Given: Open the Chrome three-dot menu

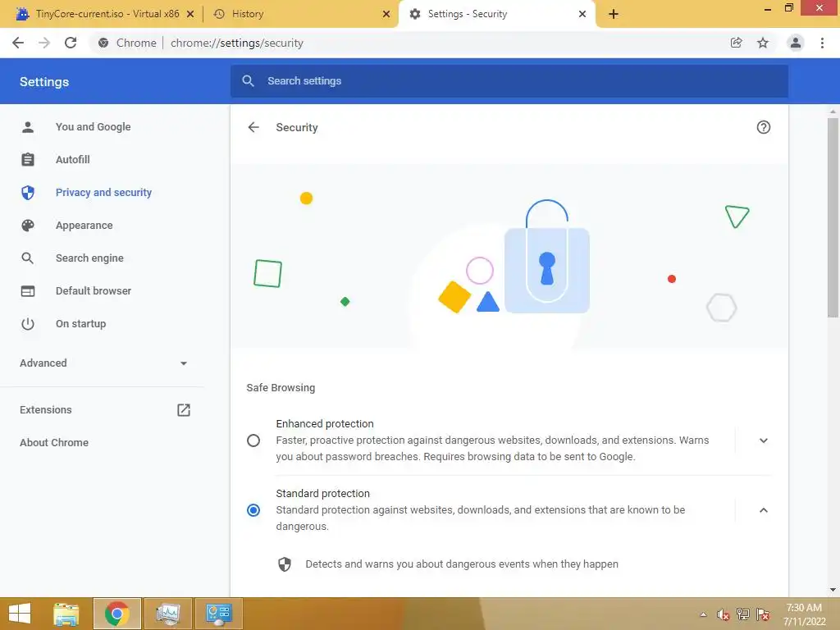Looking at the screenshot, I should pos(822,43).
